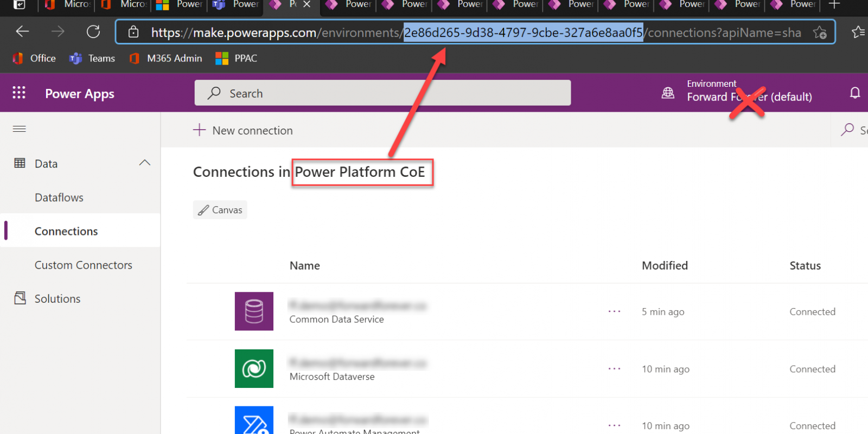
Task: Select Data in the sidebar
Action: (46, 163)
